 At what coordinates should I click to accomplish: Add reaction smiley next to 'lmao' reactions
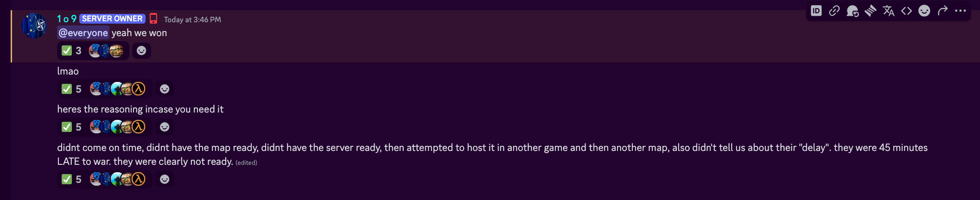click(165, 89)
